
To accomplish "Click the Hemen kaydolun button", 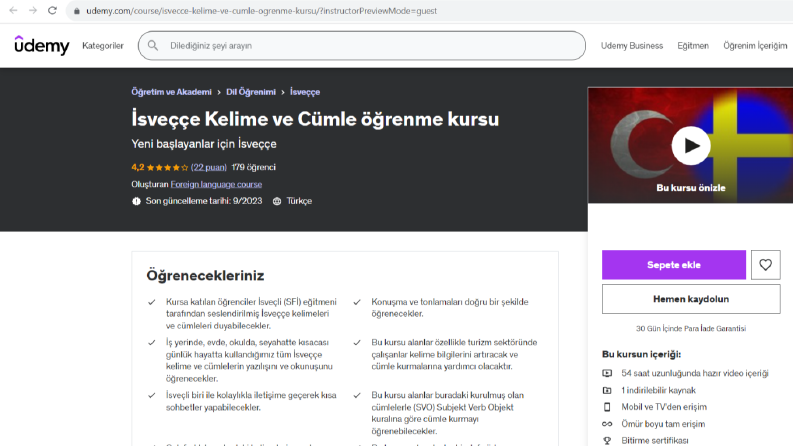I will (691, 299).
